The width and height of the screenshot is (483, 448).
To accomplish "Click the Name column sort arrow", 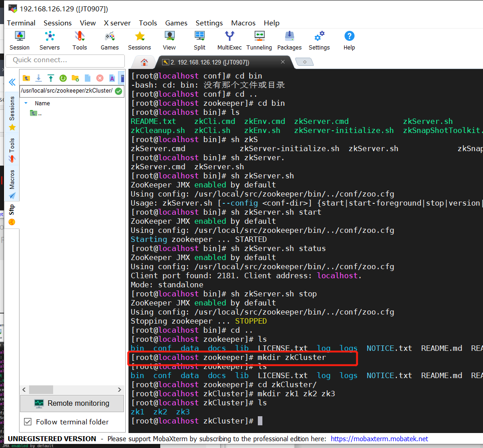I will tap(26, 103).
